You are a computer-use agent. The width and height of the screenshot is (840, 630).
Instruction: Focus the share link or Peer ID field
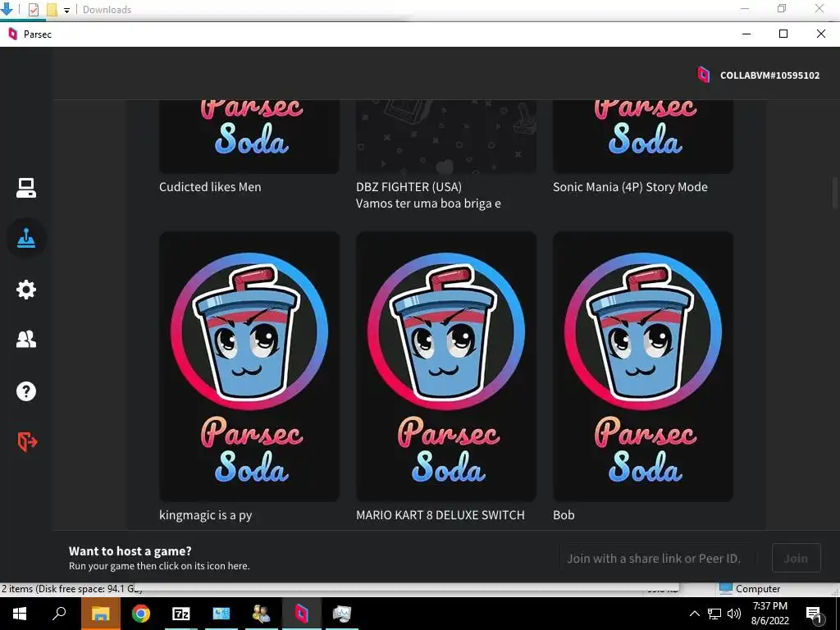pyautogui.click(x=659, y=558)
